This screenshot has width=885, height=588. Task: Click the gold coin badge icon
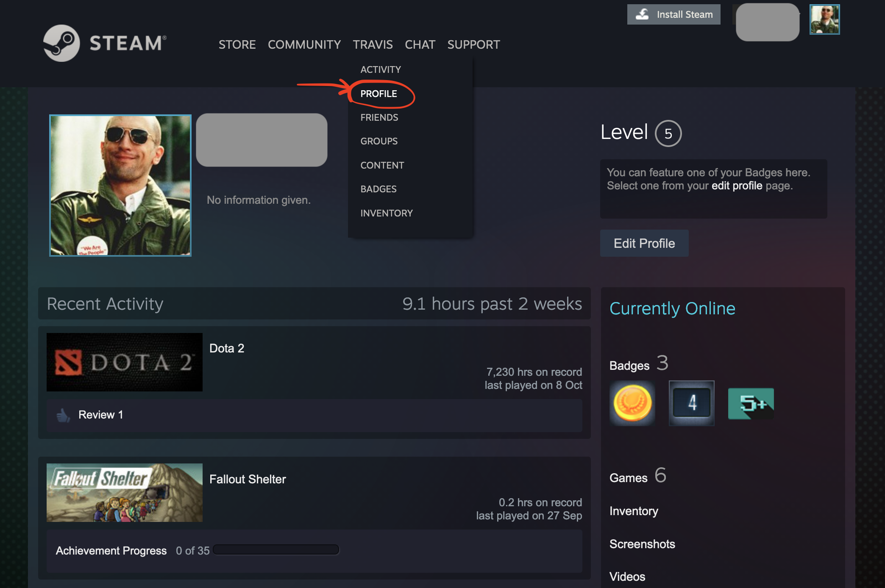(x=632, y=403)
